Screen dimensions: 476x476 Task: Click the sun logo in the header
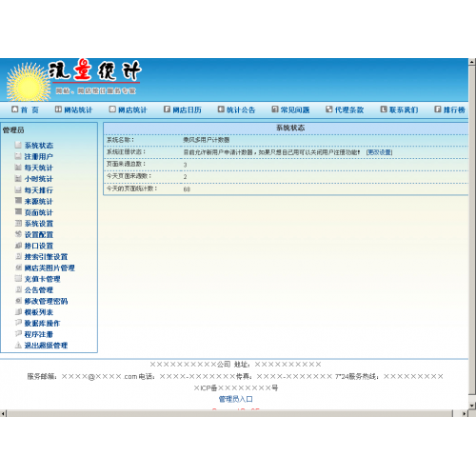tap(29, 82)
